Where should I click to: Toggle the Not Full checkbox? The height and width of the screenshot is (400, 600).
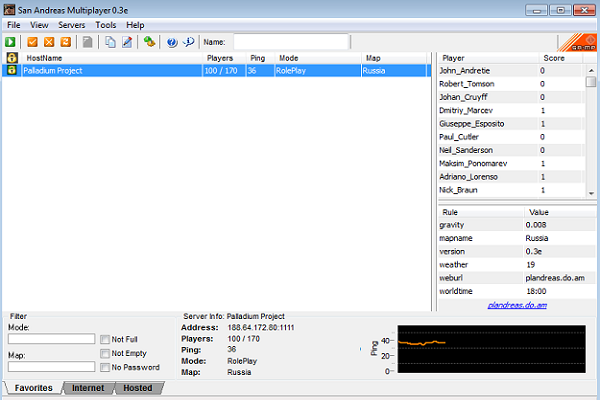pyautogui.click(x=105, y=339)
